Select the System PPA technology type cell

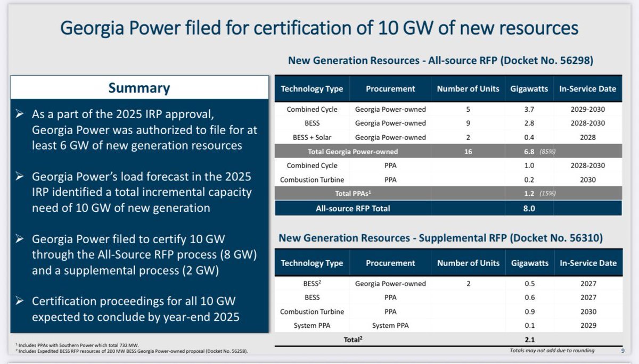click(312, 326)
